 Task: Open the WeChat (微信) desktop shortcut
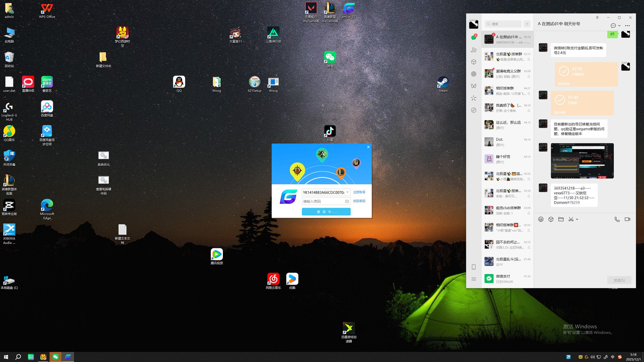330,59
